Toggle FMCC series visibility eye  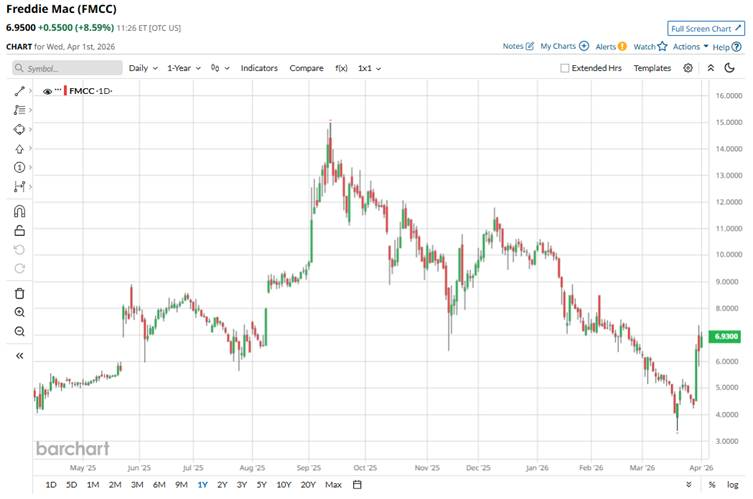tap(47, 91)
